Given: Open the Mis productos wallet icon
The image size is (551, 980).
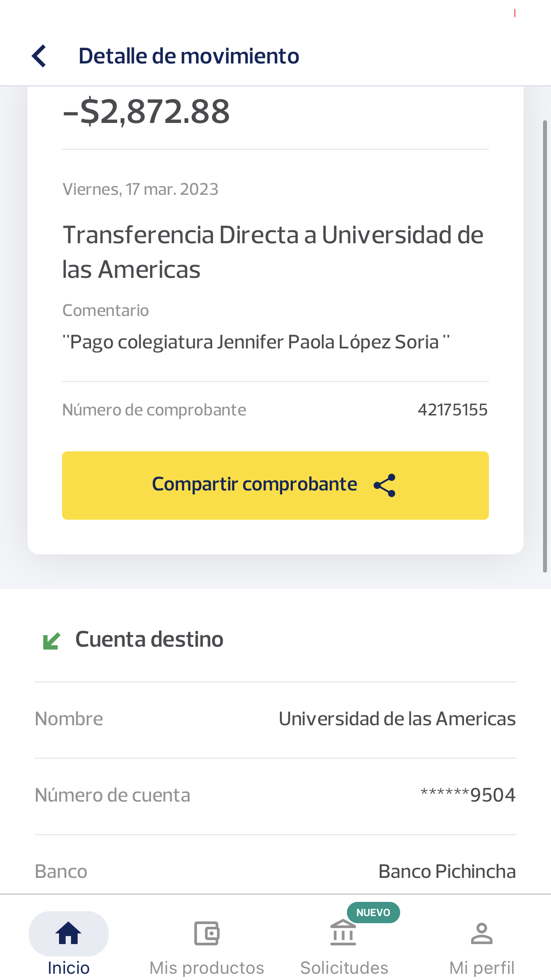Looking at the screenshot, I should (207, 933).
